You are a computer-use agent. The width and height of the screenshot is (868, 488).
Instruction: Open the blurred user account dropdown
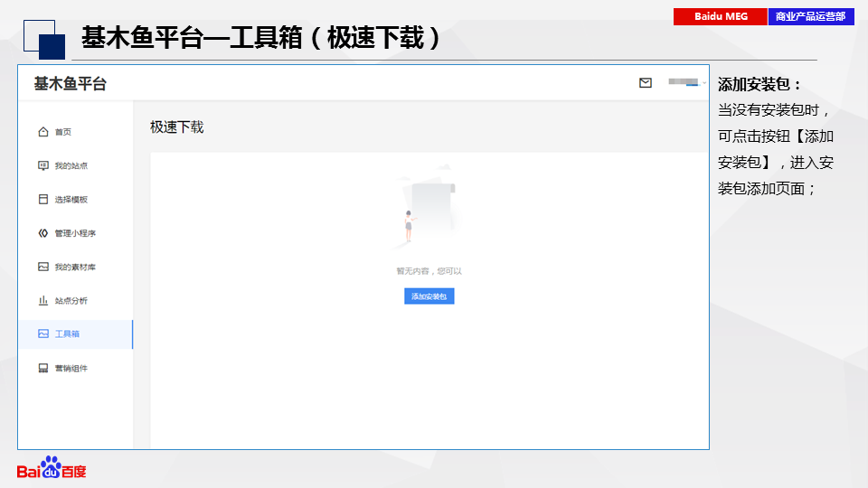pos(686,82)
